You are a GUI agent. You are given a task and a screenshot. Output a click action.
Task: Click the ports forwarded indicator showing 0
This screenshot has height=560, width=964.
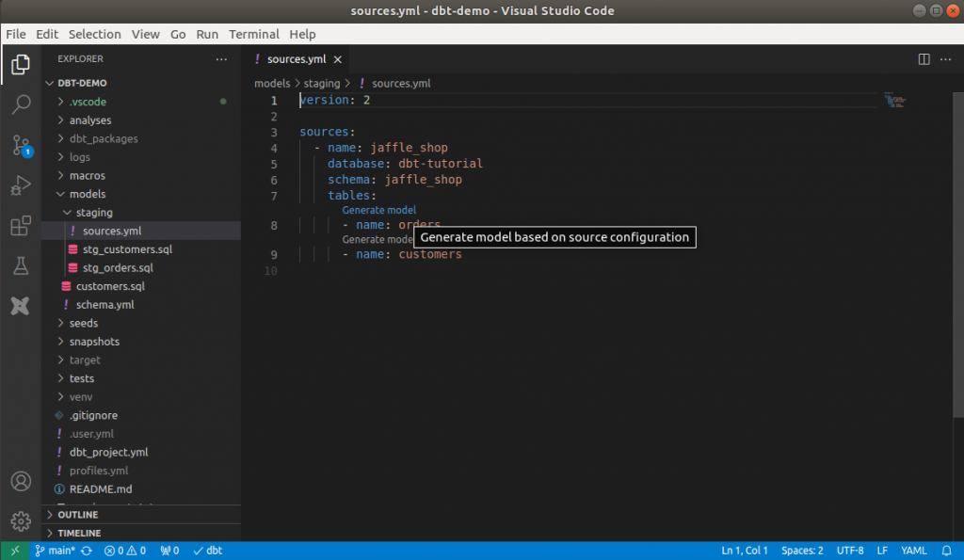[x=169, y=551]
